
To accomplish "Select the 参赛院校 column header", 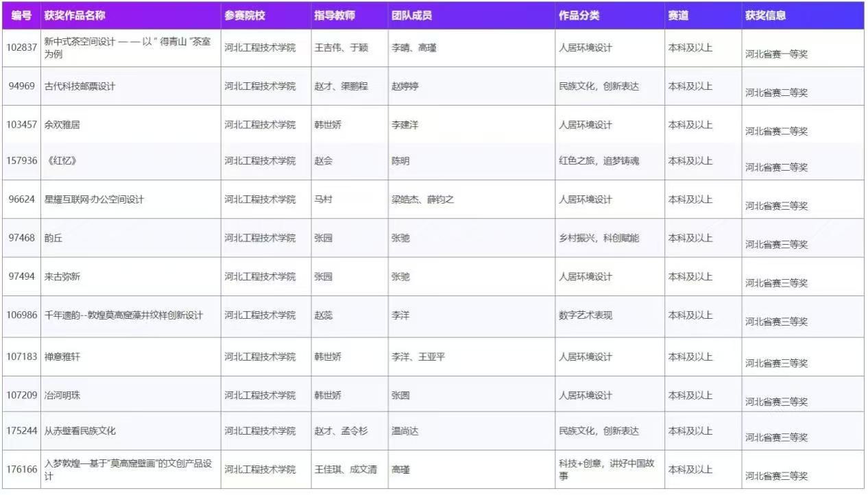I will [245, 16].
